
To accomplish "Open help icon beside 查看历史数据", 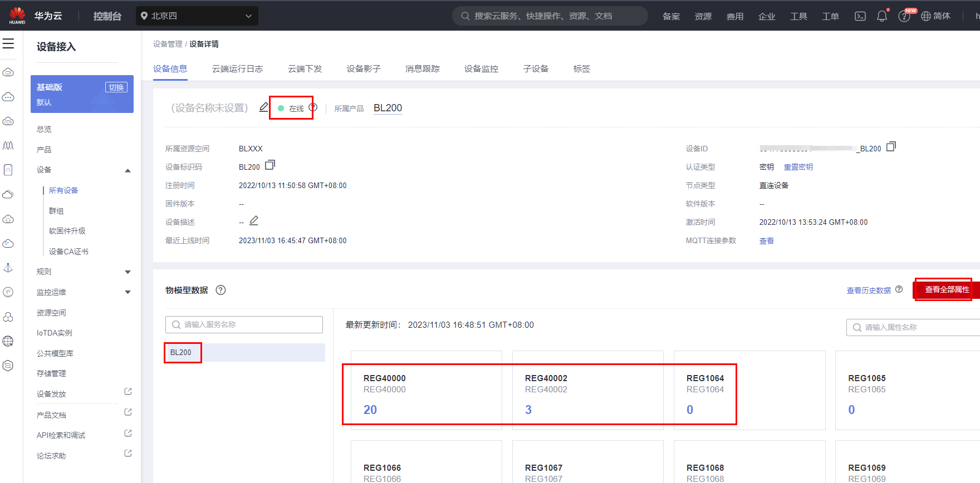I will (899, 289).
